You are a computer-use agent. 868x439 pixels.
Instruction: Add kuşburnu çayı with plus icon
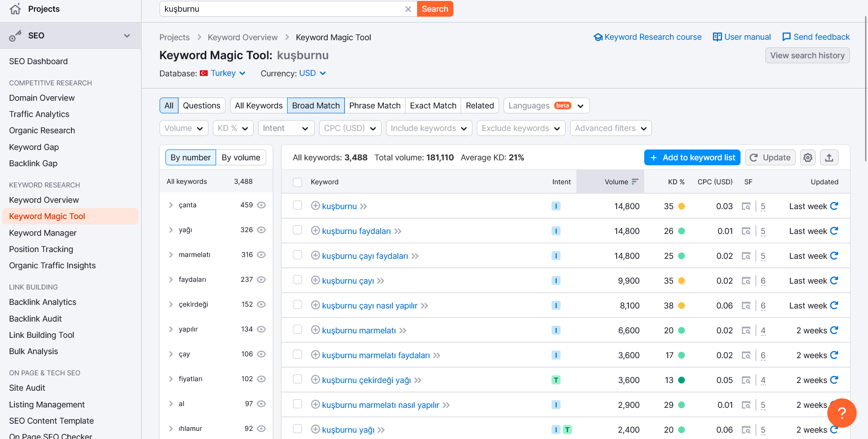[316, 280]
